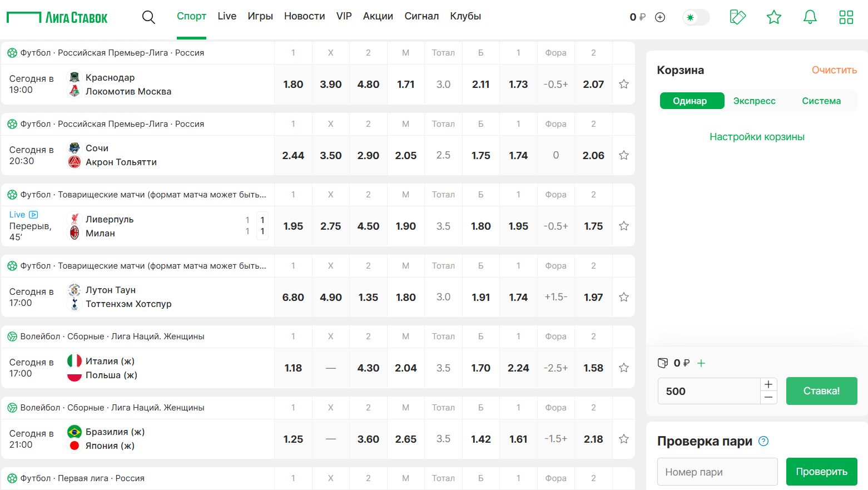Click the Номер пари input field

(x=717, y=472)
